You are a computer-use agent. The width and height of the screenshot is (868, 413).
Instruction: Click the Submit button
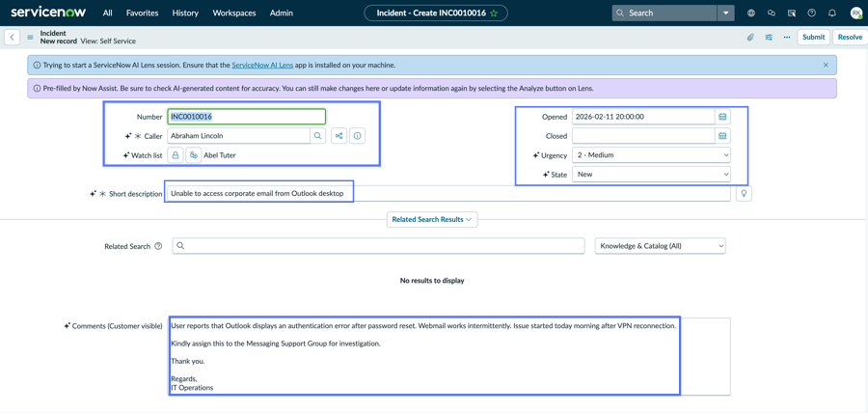pyautogui.click(x=814, y=37)
